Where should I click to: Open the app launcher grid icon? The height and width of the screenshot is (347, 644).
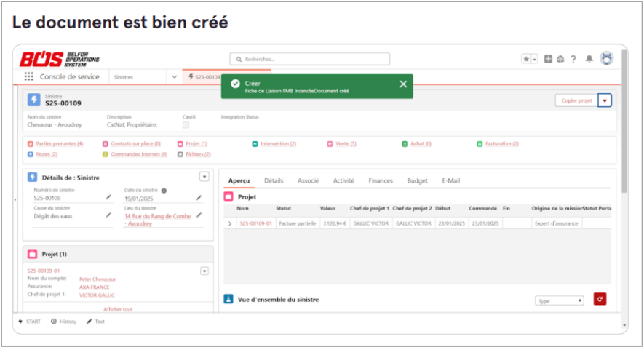[x=29, y=76]
